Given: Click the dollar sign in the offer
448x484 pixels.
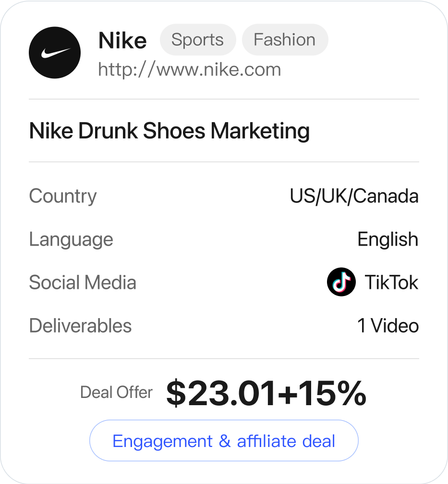Looking at the screenshot, I should coord(176,393).
